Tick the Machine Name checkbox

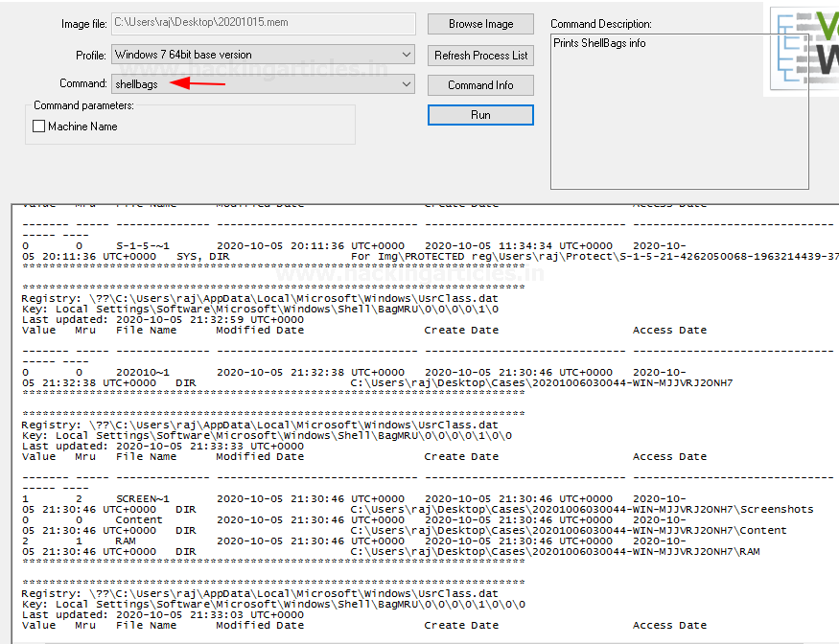pos(39,126)
